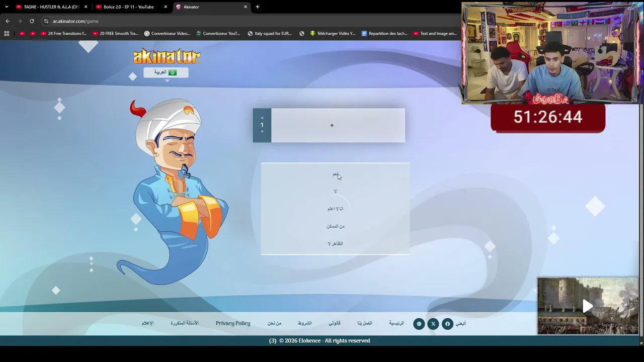Screen dimensions: 644x362
Task: Open the من نحن footer link
Action: click(x=275, y=323)
